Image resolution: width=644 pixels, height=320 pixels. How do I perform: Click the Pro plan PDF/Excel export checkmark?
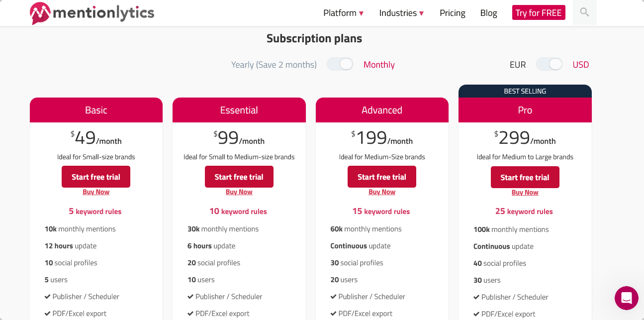coord(476,314)
